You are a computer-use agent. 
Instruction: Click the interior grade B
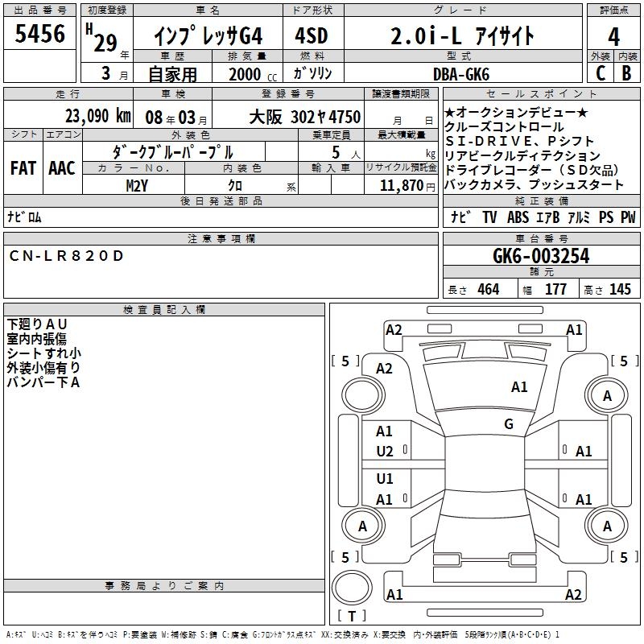(x=626, y=73)
